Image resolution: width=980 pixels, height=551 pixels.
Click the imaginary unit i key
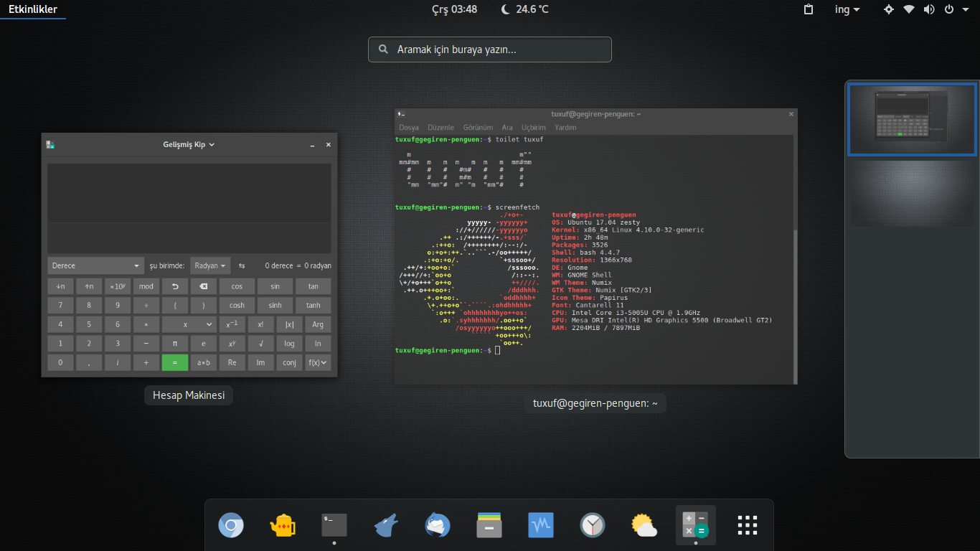click(118, 362)
